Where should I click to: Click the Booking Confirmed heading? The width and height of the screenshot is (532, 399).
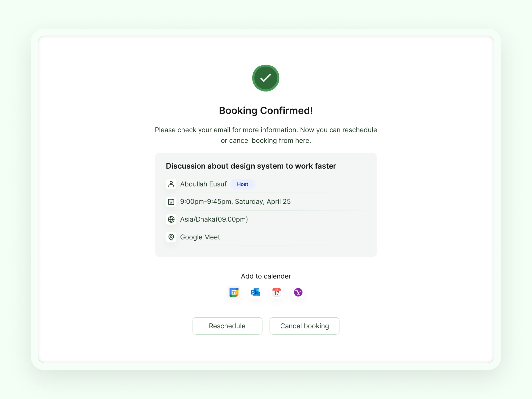pos(266,110)
